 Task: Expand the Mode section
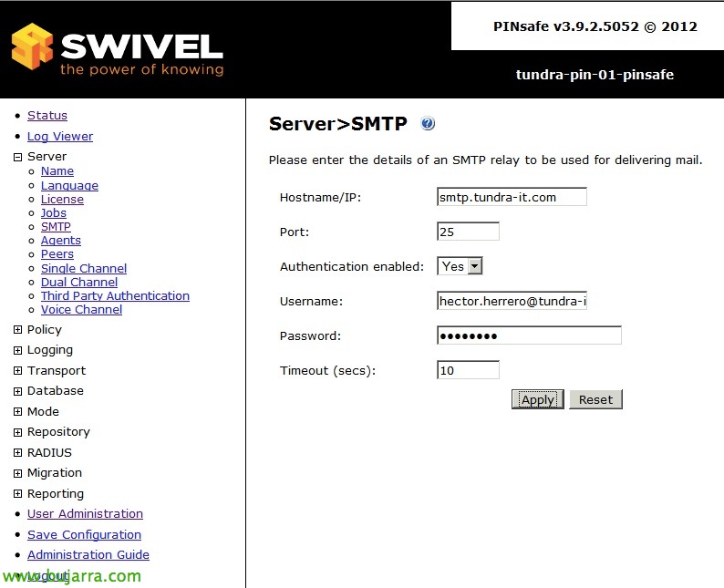(x=17, y=412)
